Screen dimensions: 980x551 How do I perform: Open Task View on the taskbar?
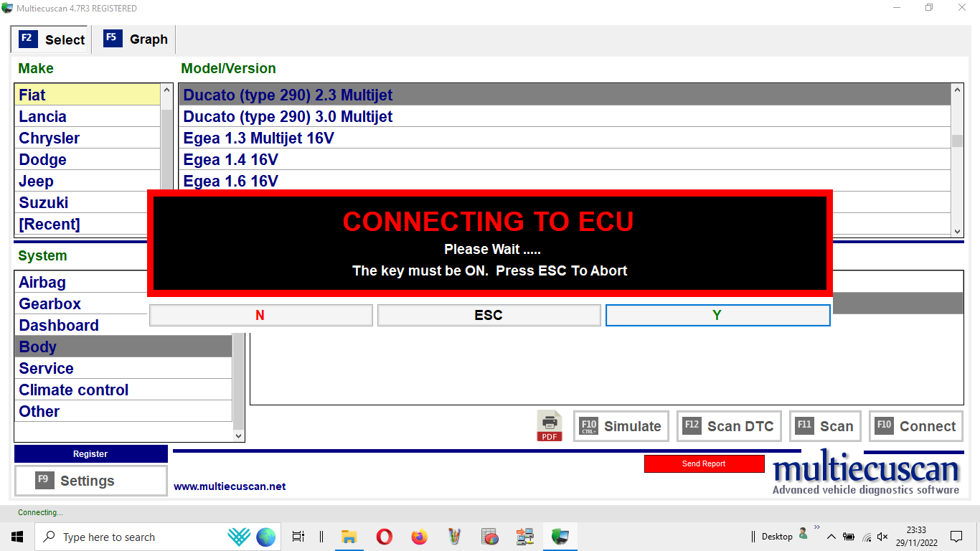tap(298, 537)
